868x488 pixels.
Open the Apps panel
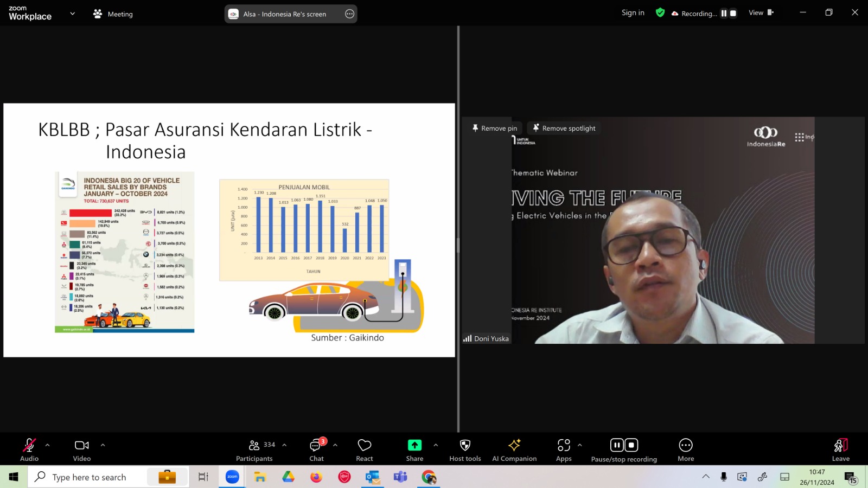point(564,450)
